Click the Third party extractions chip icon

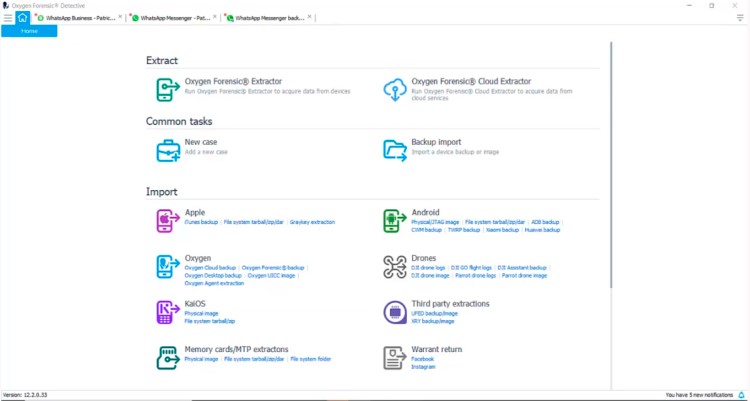(395, 312)
